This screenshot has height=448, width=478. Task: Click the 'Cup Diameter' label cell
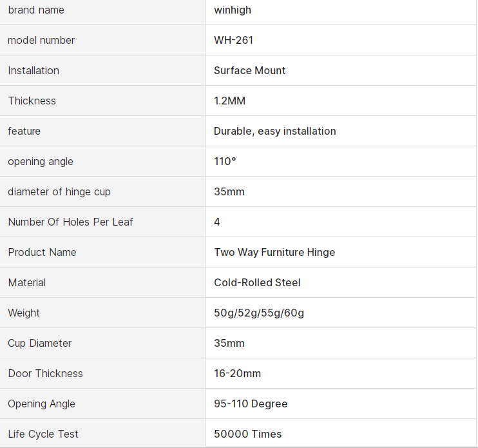40,343
